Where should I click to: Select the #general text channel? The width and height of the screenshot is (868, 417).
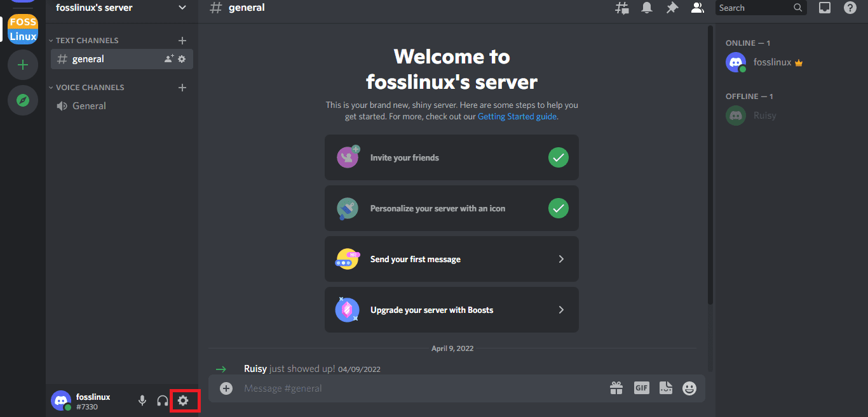(88, 59)
